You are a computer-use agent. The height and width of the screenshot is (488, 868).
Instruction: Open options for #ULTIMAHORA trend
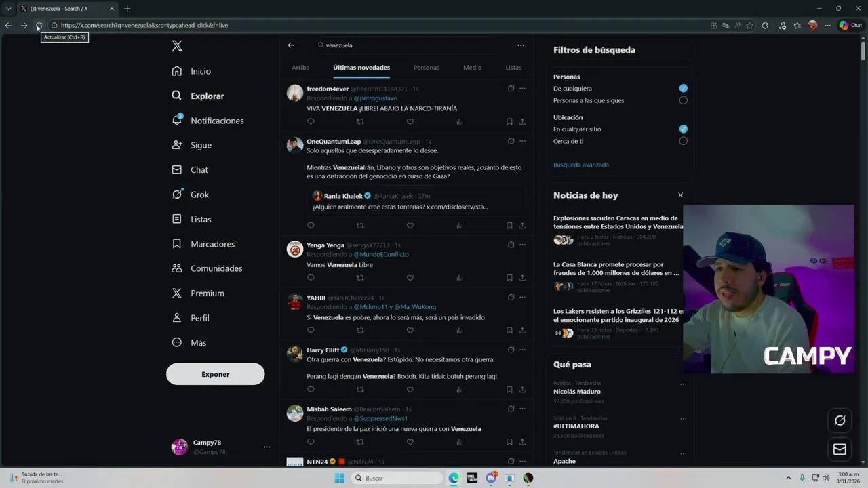coord(683,419)
